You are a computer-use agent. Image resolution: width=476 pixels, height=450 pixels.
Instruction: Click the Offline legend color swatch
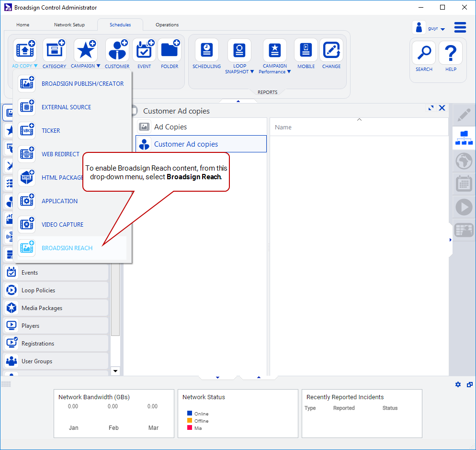coord(190,420)
